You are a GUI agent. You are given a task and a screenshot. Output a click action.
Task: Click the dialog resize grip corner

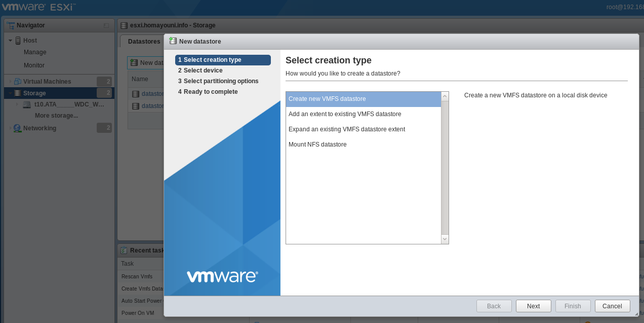636,314
